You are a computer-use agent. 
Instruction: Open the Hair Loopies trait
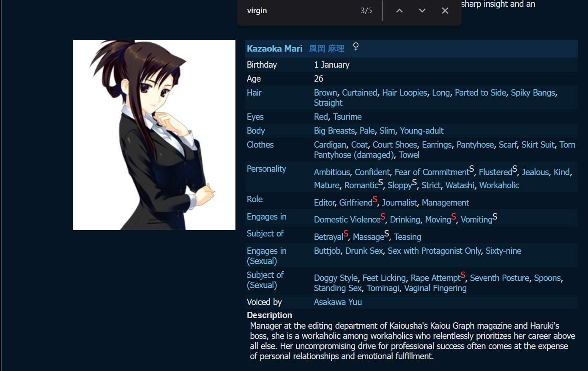[405, 93]
